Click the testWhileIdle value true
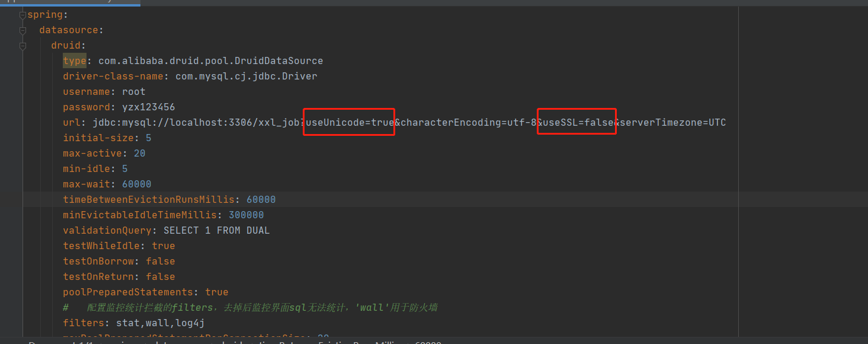The image size is (868, 344). 162,246
